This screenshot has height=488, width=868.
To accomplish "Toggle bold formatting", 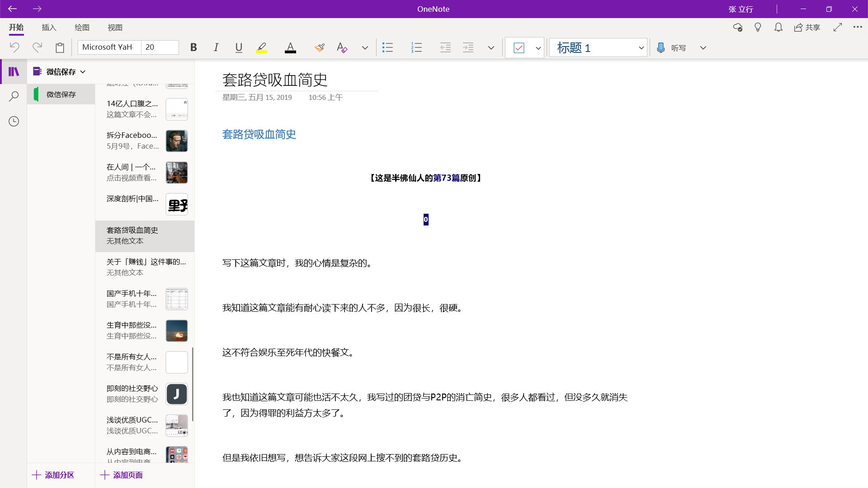I will 193,47.
